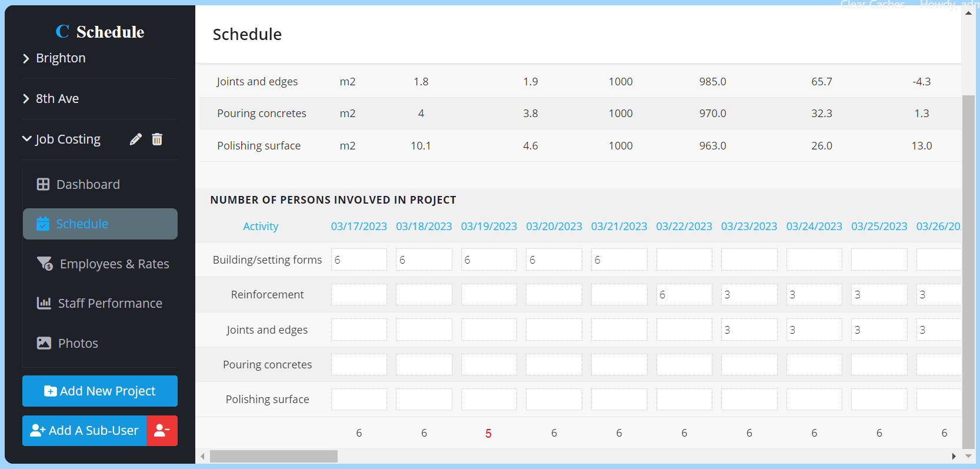Click the red remove sub-user icon button
This screenshot has height=469, width=980.
pyautogui.click(x=162, y=431)
